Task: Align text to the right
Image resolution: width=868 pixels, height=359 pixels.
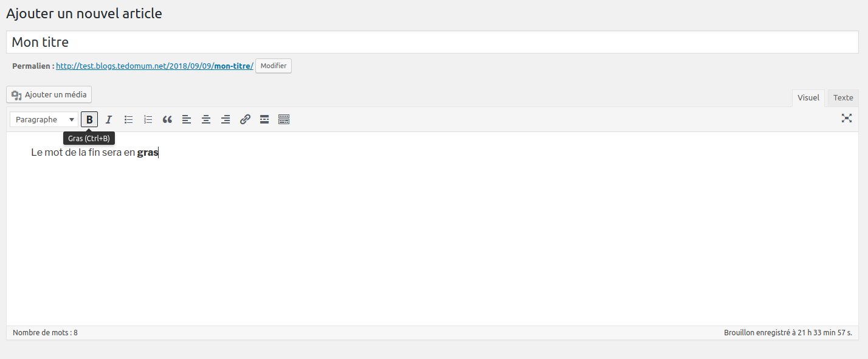Action: tap(226, 119)
